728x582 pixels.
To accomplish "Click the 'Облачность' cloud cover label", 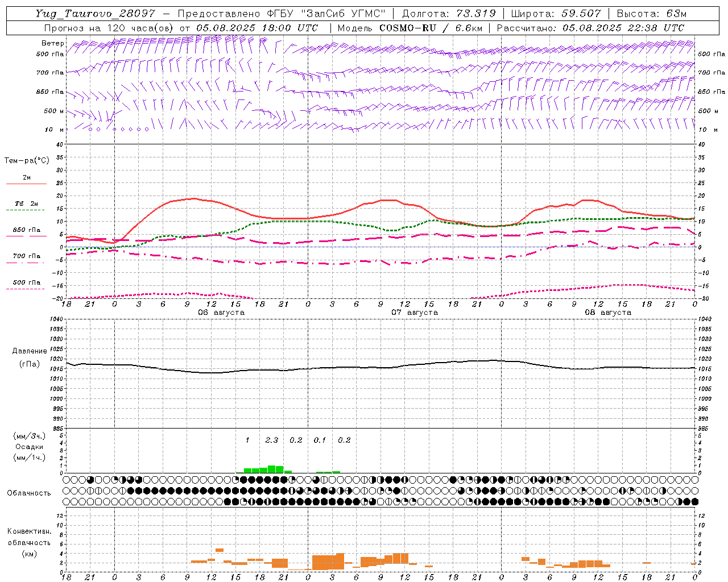I will (x=29, y=493).
